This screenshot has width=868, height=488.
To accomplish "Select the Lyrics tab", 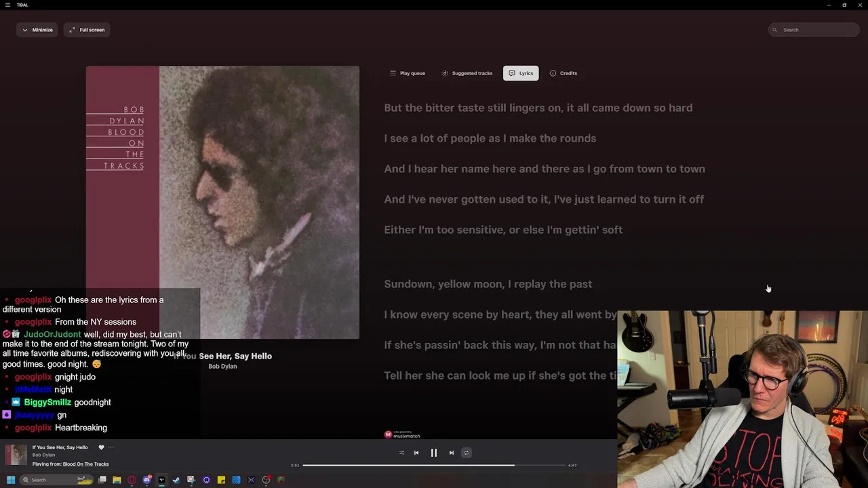I will pyautogui.click(x=521, y=73).
